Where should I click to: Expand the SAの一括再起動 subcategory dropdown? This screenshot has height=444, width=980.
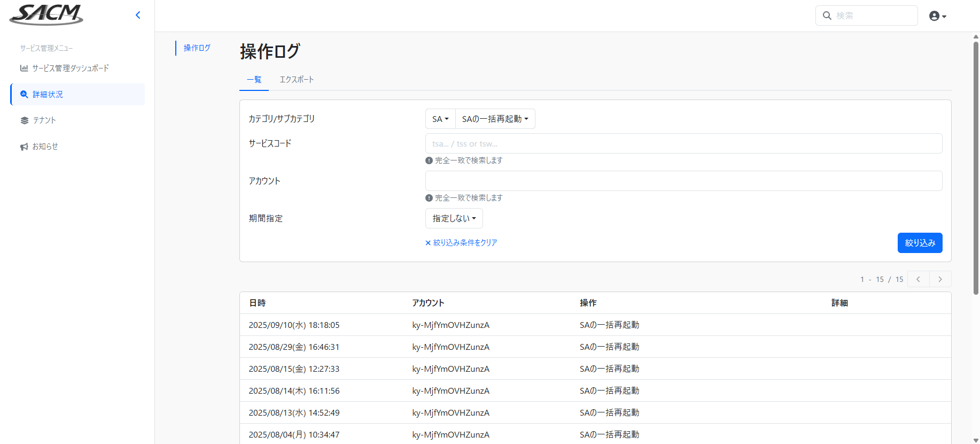click(x=495, y=119)
